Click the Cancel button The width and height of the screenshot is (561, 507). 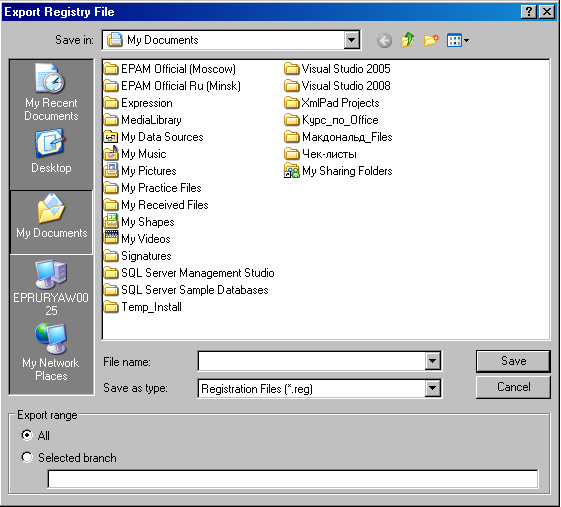click(513, 387)
